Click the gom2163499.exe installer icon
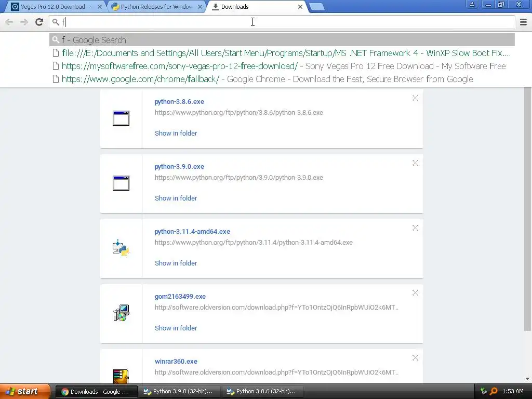532x399 pixels. (121, 313)
